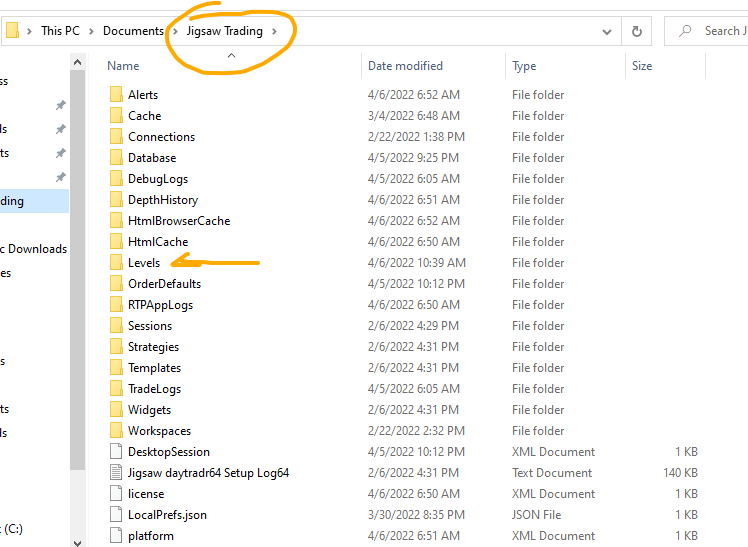748x547 pixels.
Task: Select the highlighted navigation item ending in 'ding'
Action: pos(34,201)
